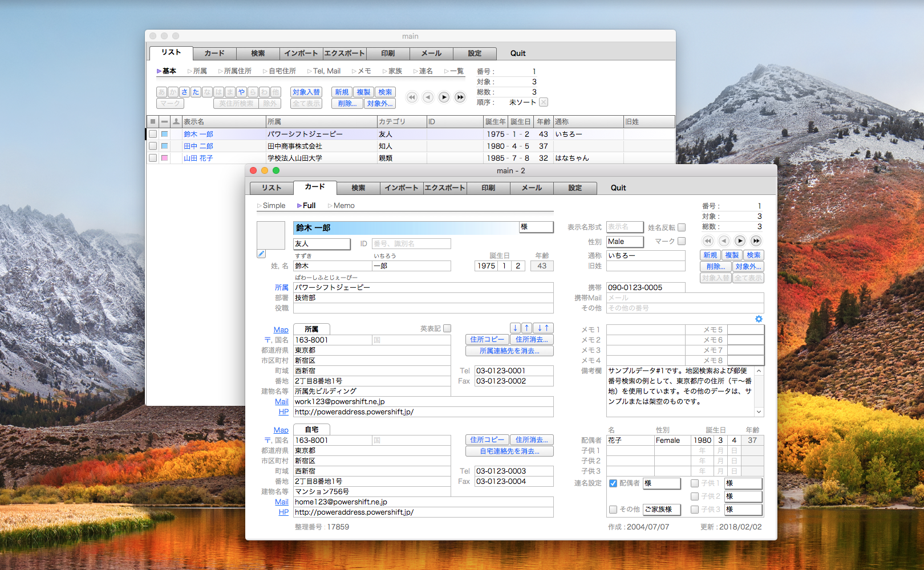Click in メモ１ input field

646,330
